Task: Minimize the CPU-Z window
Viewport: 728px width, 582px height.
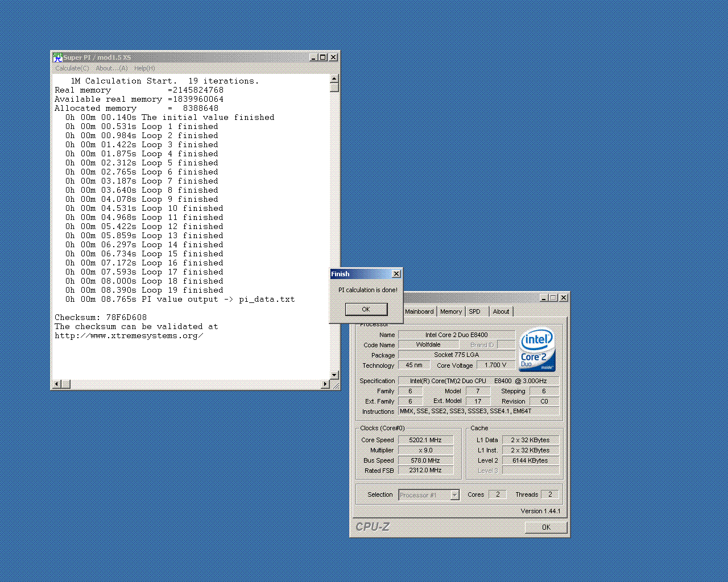Action: point(544,298)
